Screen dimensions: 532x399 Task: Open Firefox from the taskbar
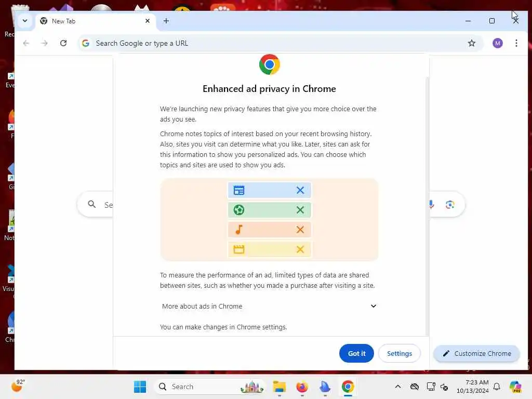pos(302,387)
